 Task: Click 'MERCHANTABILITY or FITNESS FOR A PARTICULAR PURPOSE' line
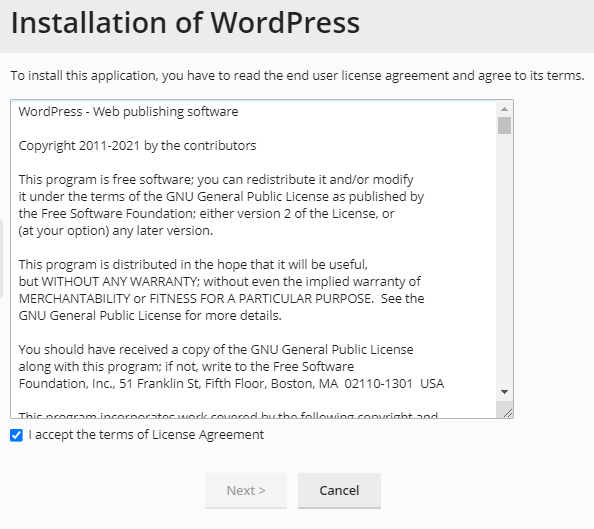(x=221, y=299)
